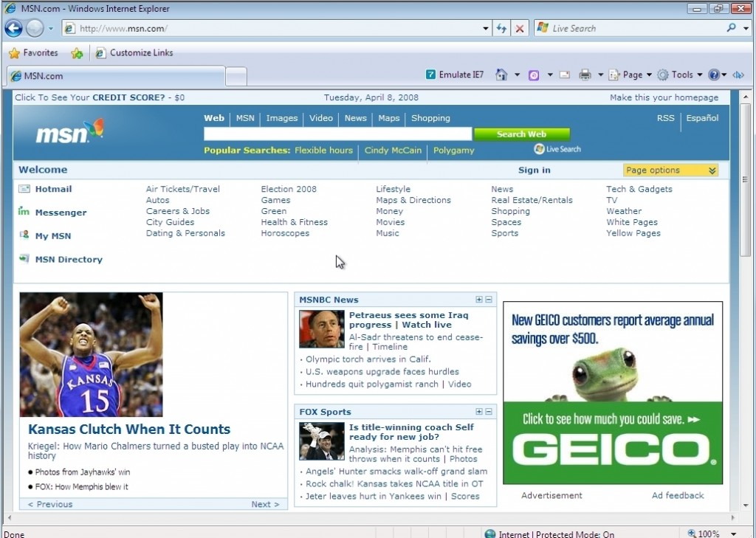Image resolution: width=756 pixels, height=538 pixels.
Task: Open the Page options dropdown
Action: (670, 170)
